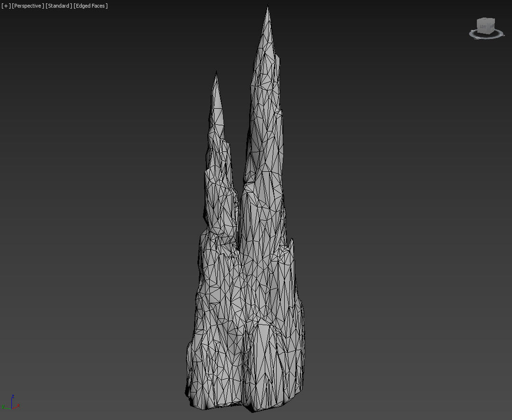
Task: Open the Standard shading label menu
Action: click(x=59, y=6)
